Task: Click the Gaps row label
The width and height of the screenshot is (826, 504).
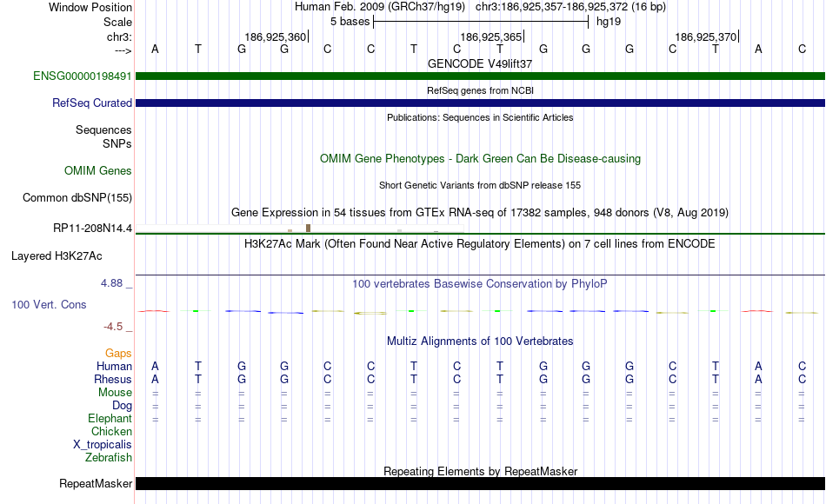Action: (x=118, y=353)
